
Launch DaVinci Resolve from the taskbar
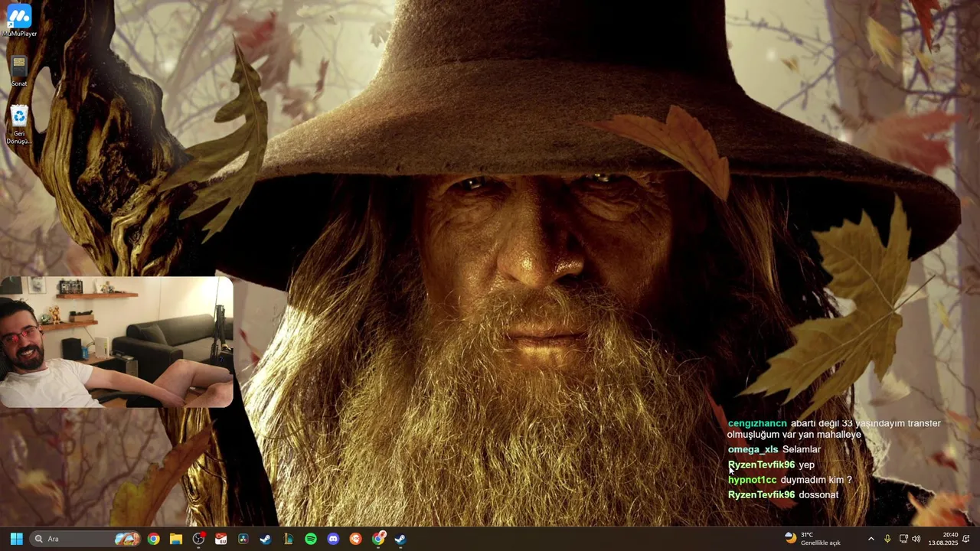pyautogui.click(x=243, y=539)
